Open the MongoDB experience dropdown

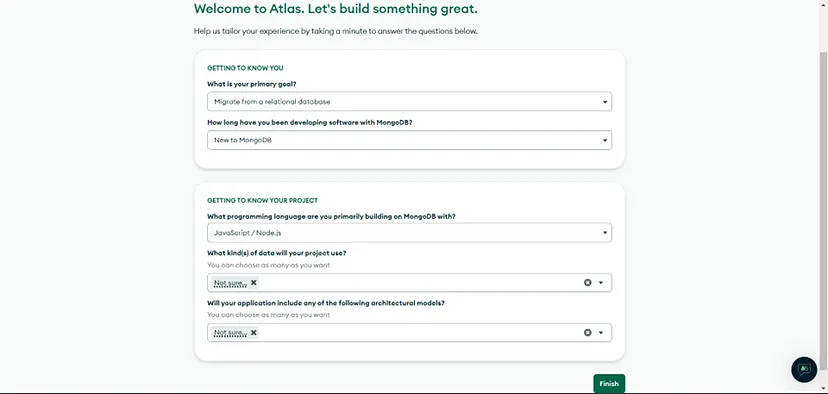coord(409,140)
